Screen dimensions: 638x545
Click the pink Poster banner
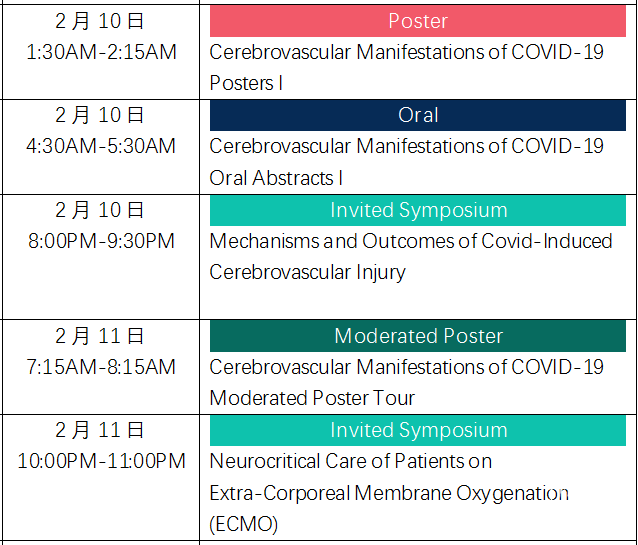click(x=417, y=21)
